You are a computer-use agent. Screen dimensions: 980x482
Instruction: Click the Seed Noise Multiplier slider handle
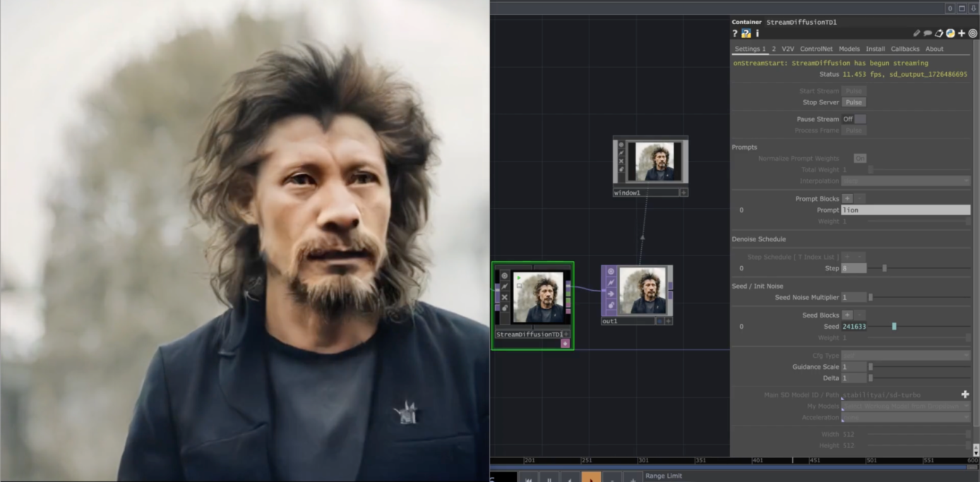[871, 297]
